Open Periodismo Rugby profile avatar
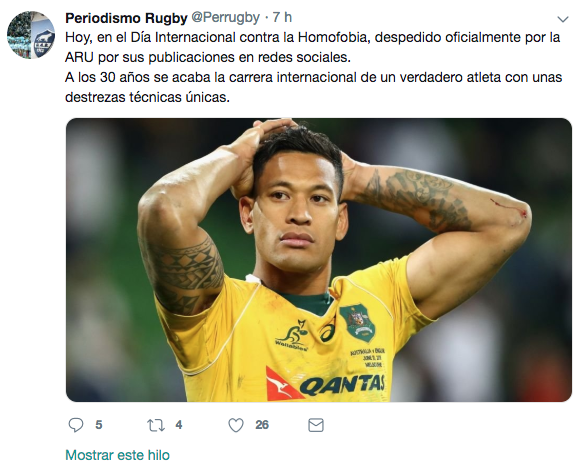583x472 pixels. (x=31, y=35)
